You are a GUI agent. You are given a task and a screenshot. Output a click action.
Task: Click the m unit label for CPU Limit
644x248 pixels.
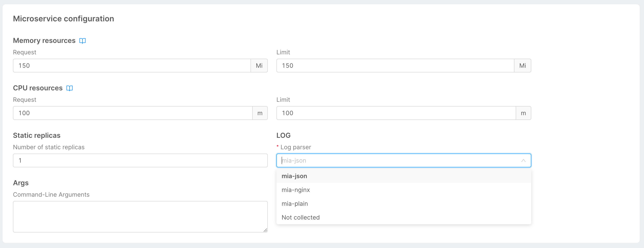[523, 113]
